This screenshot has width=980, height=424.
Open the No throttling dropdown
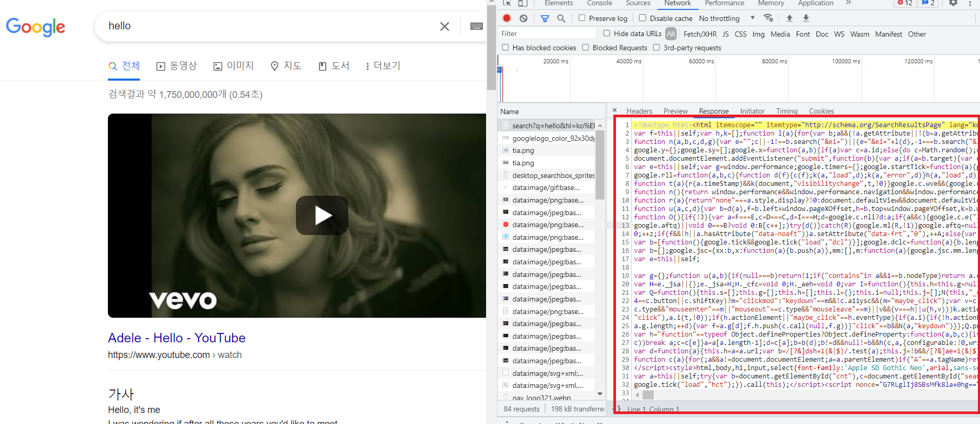coord(727,18)
